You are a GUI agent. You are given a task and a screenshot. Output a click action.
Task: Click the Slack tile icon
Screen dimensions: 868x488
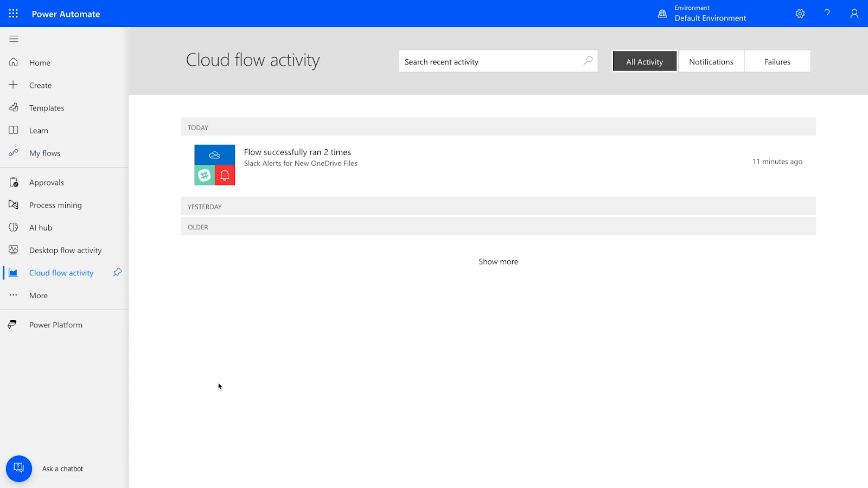[x=205, y=175]
